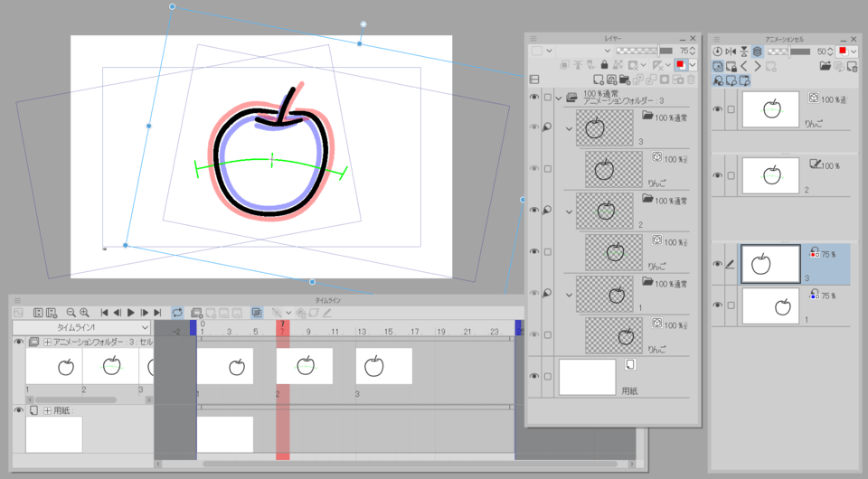The height and width of the screenshot is (479, 868).
Task: Zoom out the timeline view
Action: 71,313
